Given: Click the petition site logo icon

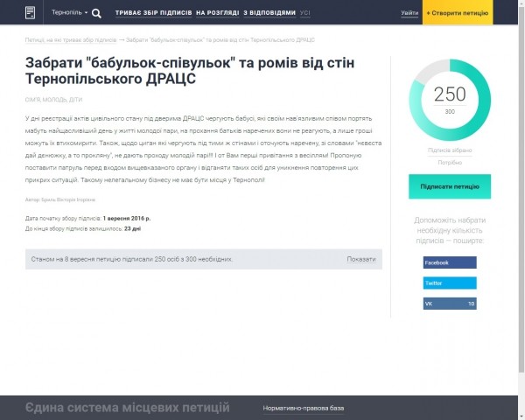Looking at the screenshot, I should [x=30, y=13].
